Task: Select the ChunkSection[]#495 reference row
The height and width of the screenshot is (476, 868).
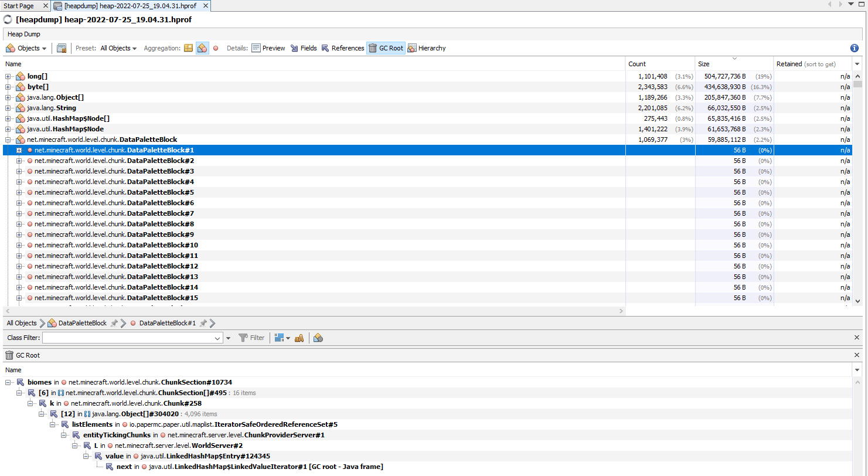Action: coord(428,393)
